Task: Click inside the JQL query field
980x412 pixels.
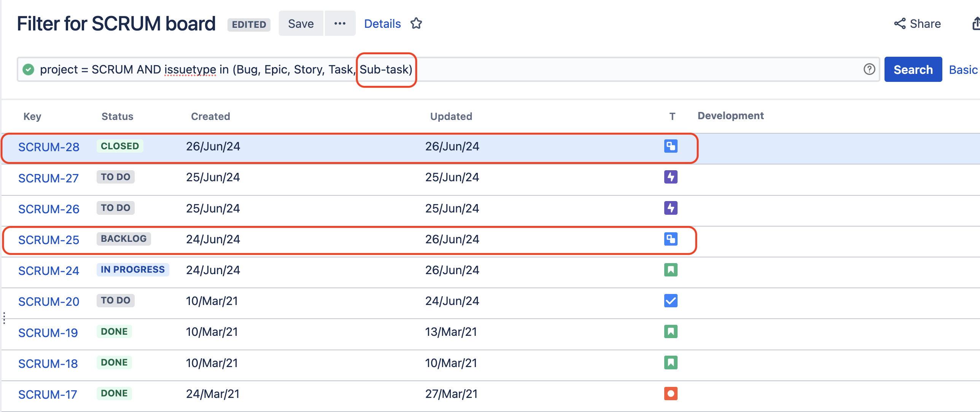Action: (x=609, y=70)
